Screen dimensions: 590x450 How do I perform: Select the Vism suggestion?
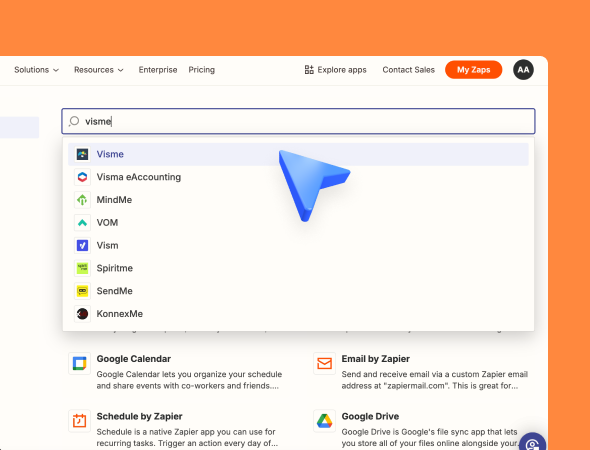(298, 245)
